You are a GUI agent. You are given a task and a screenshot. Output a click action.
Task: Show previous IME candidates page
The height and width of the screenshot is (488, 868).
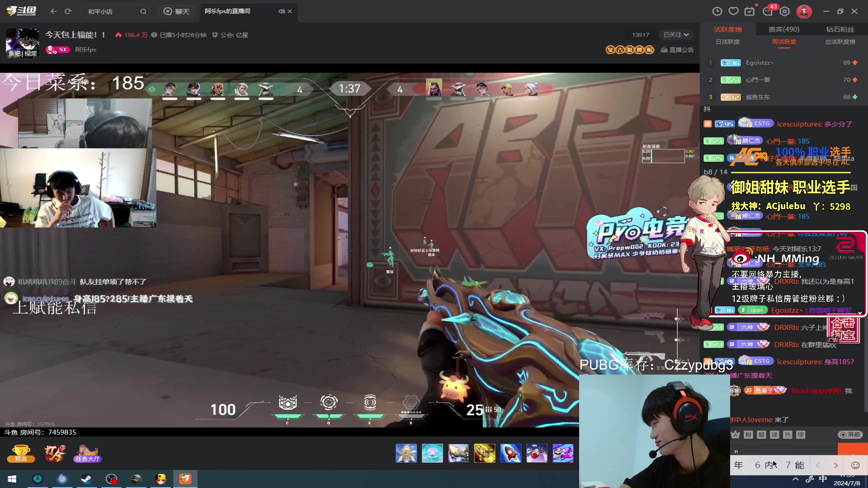(x=818, y=465)
